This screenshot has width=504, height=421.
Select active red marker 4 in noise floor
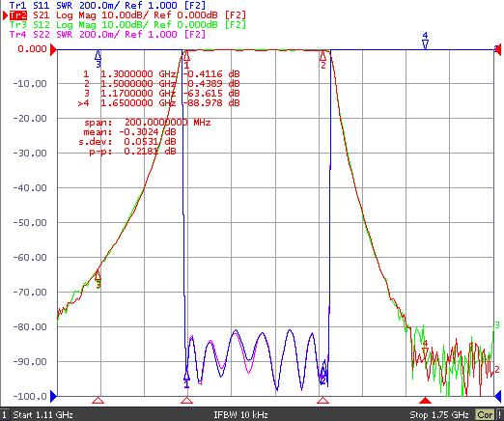(425, 350)
